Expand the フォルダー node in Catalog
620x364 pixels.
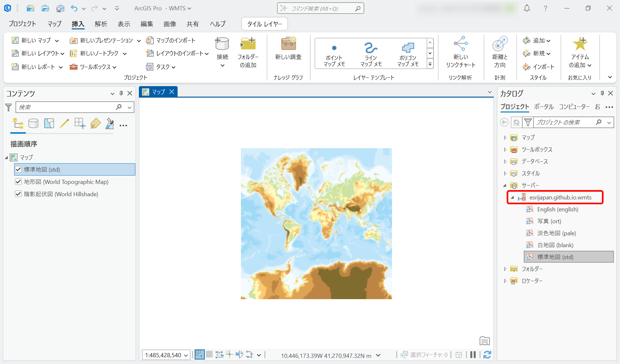point(505,269)
